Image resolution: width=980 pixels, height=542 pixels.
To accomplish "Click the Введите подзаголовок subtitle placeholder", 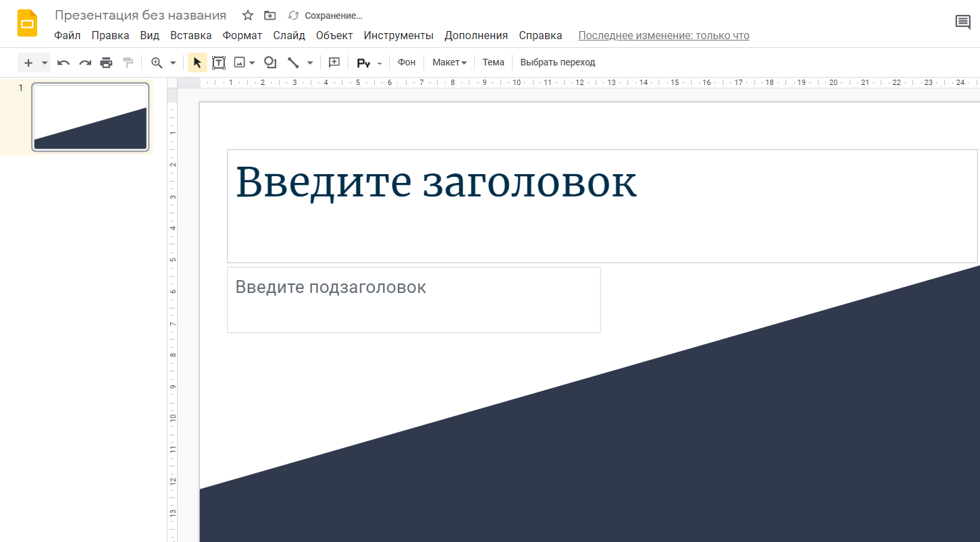I will [414, 300].
